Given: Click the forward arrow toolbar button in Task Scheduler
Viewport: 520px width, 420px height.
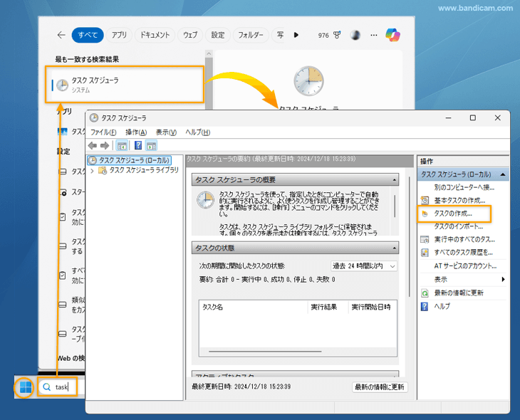Looking at the screenshot, I should (x=105, y=145).
